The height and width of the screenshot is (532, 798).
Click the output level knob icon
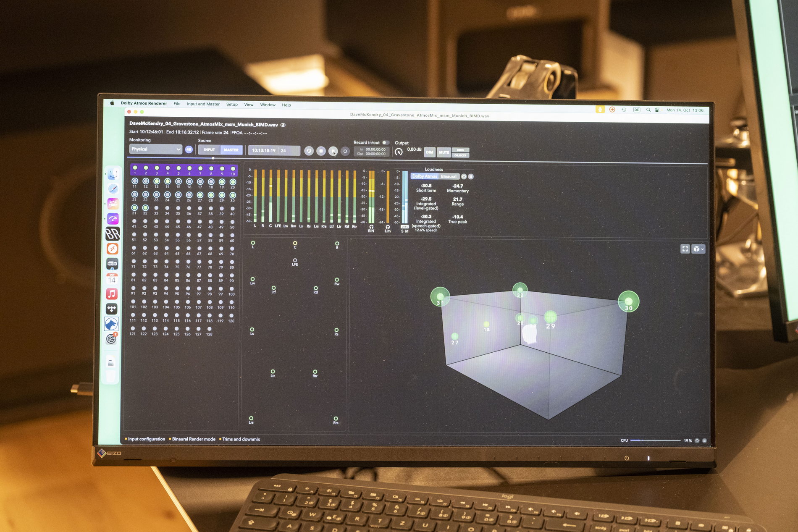click(x=399, y=152)
